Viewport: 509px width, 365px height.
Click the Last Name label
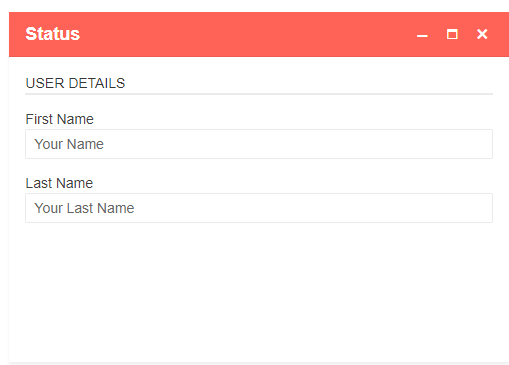coord(59,183)
